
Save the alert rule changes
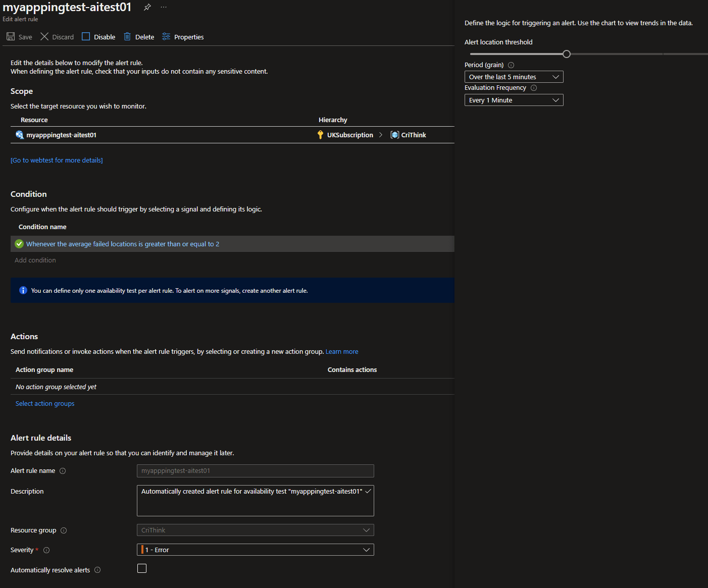pyautogui.click(x=19, y=36)
